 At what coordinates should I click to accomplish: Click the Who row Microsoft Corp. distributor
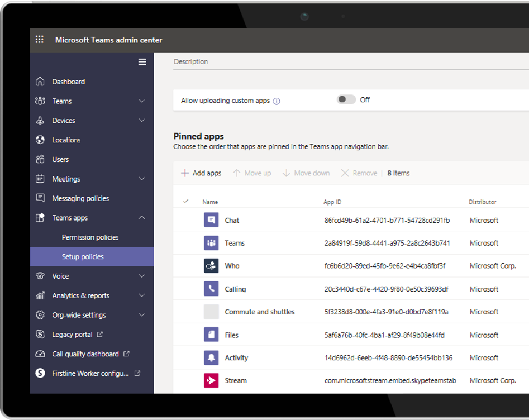pos(493,266)
